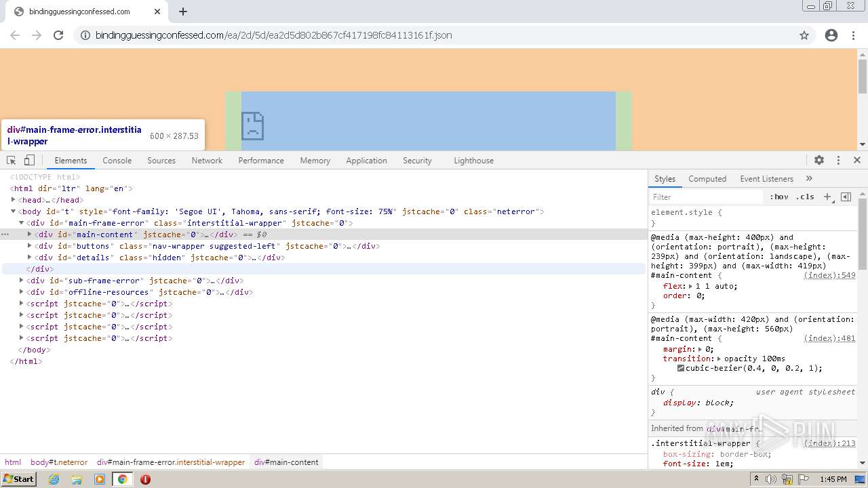Image resolution: width=868 pixels, height=488 pixels.
Task: Switch to the Memory tab
Action: click(315, 161)
